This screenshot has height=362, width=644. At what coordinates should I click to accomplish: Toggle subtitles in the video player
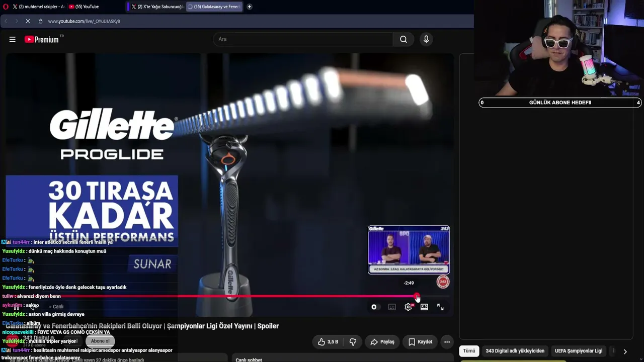pyautogui.click(x=392, y=307)
